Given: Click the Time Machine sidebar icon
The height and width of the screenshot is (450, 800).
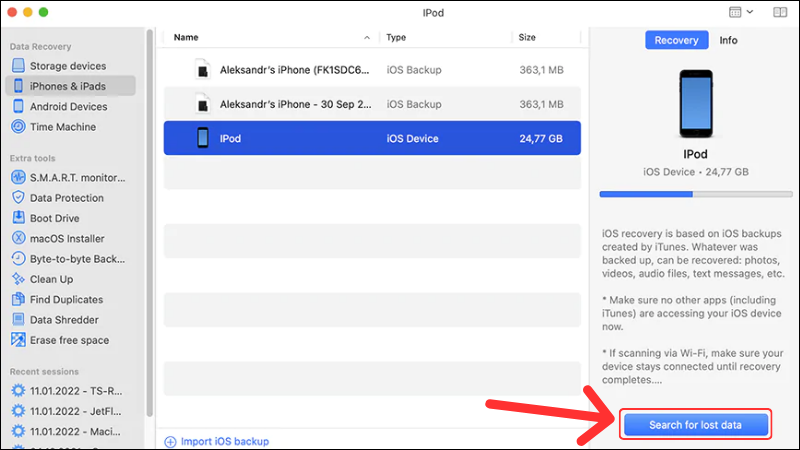Looking at the screenshot, I should click(x=18, y=127).
